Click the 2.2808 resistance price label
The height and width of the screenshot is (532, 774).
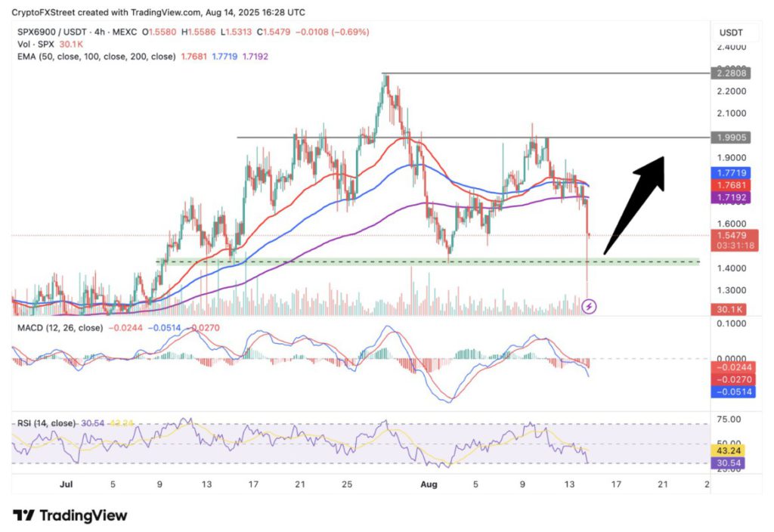730,74
